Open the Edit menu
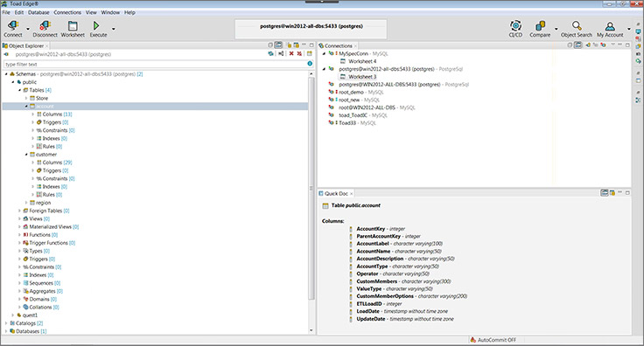 click(19, 12)
